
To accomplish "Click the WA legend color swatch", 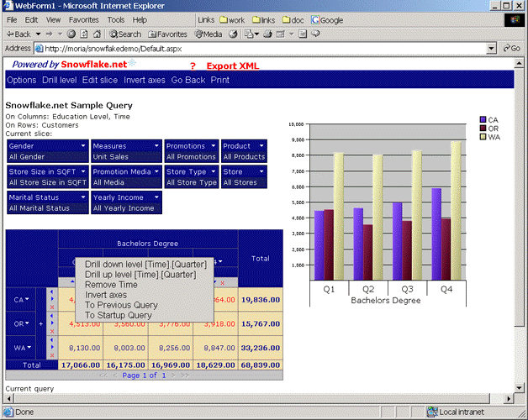I will [x=483, y=137].
